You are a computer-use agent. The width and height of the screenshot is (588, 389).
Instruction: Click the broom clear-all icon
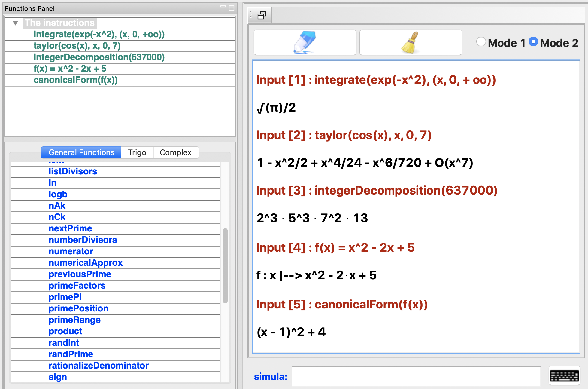pos(411,42)
